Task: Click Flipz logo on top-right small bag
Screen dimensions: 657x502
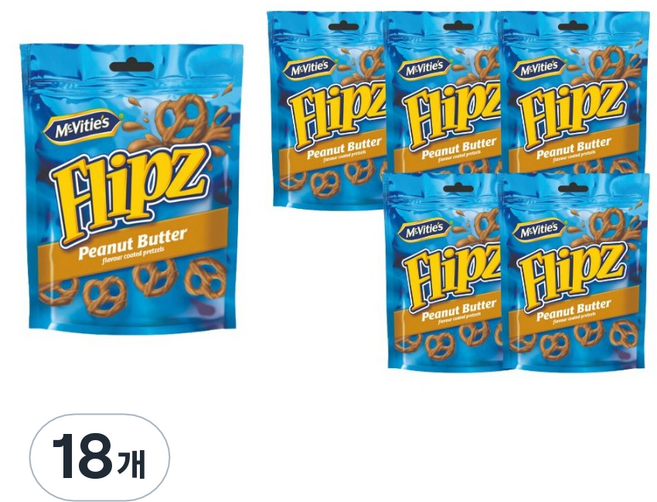Action: [x=572, y=115]
